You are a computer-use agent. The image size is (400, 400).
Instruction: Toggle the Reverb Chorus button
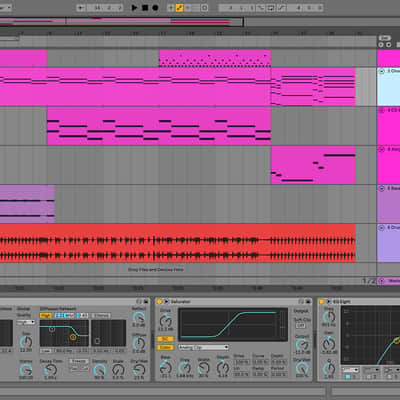(x=101, y=315)
